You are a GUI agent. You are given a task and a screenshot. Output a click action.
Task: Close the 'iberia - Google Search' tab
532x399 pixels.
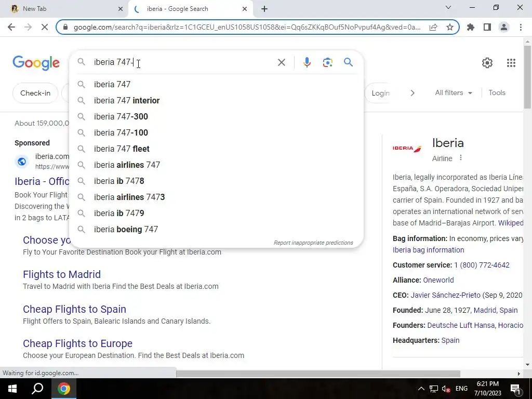[245, 9]
